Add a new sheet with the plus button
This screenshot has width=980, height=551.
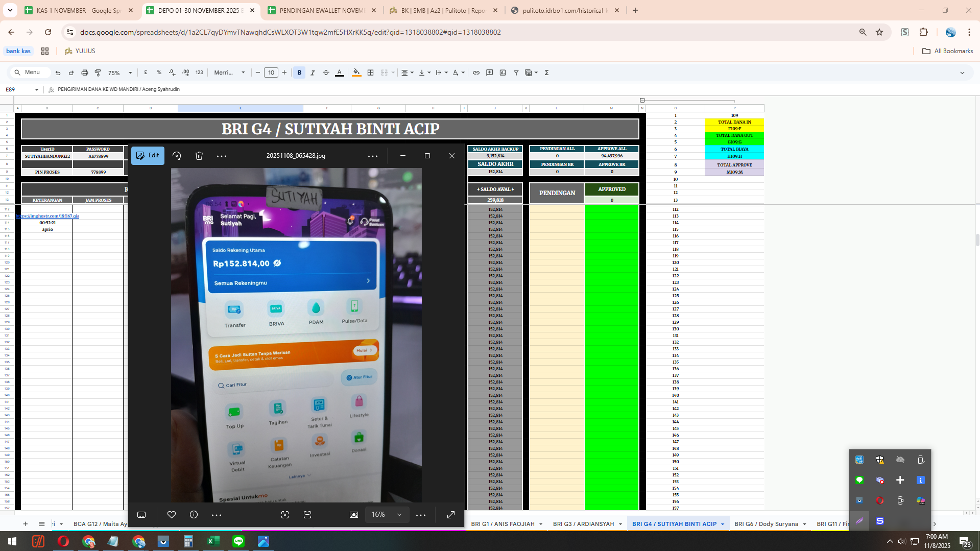25,524
